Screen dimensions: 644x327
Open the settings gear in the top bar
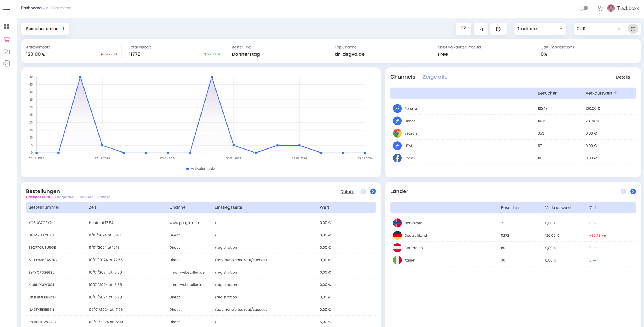[600, 8]
